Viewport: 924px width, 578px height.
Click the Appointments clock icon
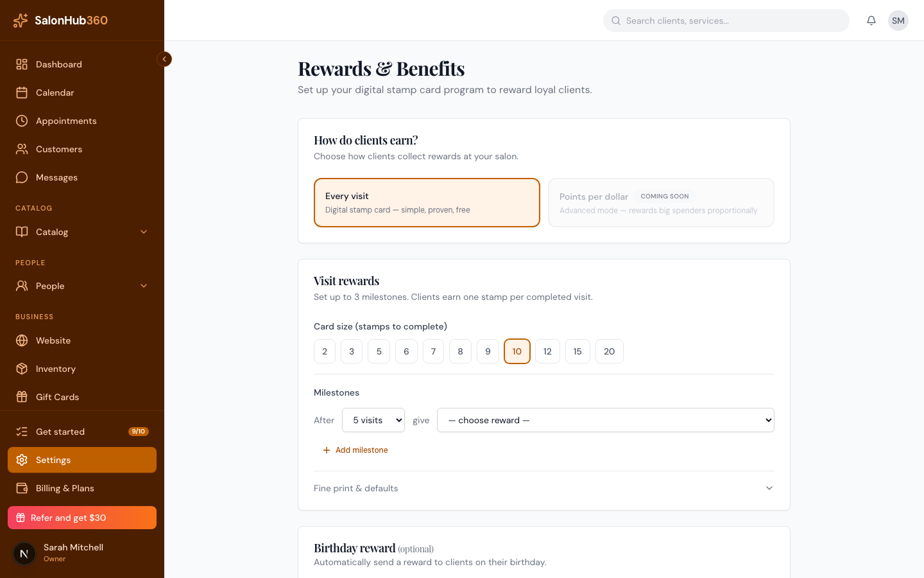pyautogui.click(x=22, y=121)
